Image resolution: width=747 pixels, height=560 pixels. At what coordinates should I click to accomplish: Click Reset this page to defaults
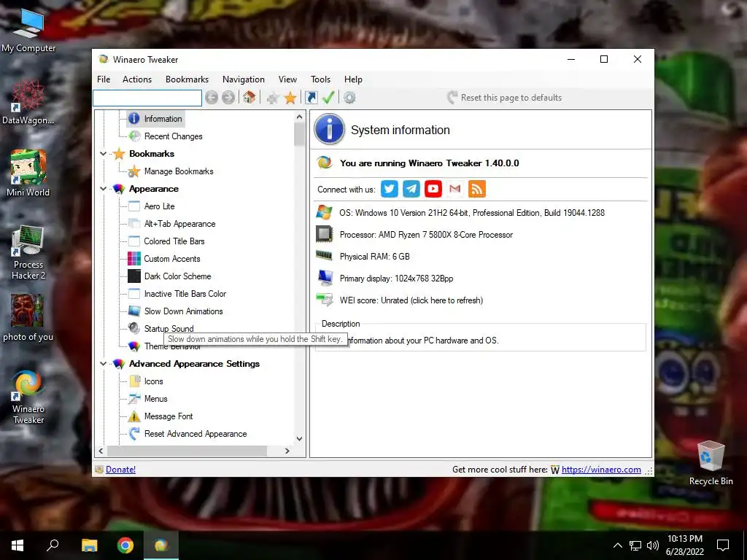504,98
